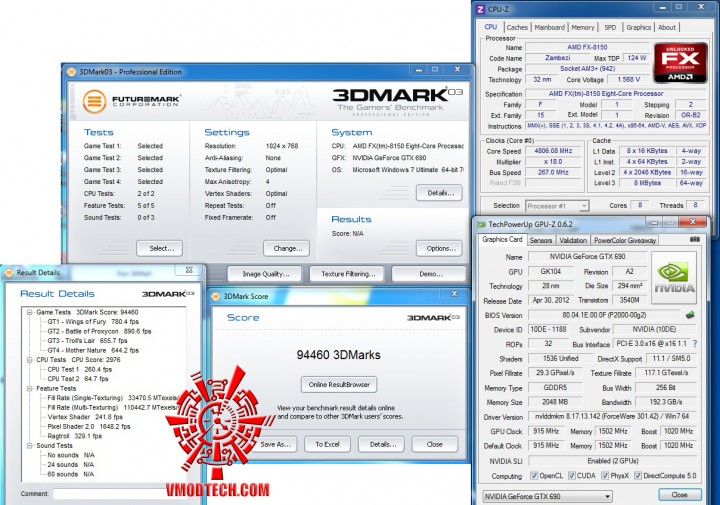Switch to the Sensors tab in GPU-Z
Screen dimensions: 720x505
pyautogui.click(x=541, y=240)
